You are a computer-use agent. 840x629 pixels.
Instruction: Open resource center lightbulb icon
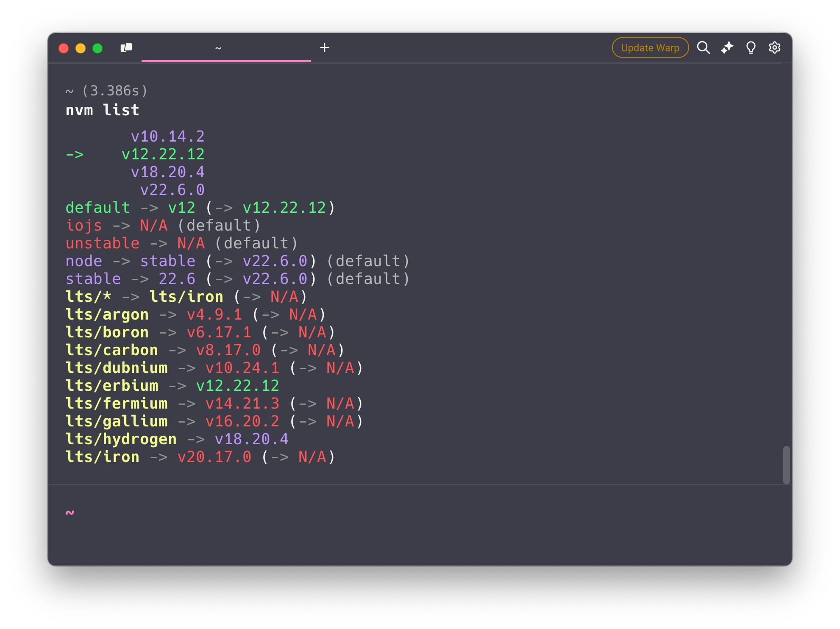point(751,48)
